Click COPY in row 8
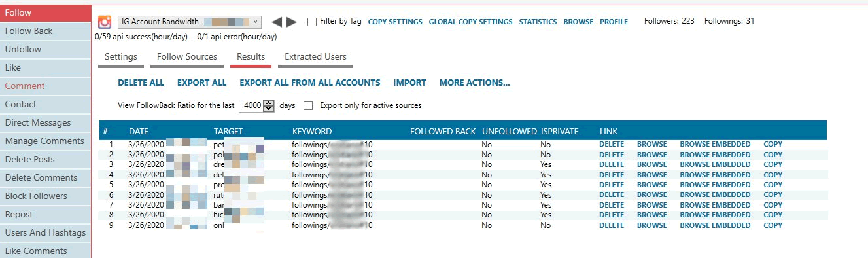This screenshot has width=868, height=258. pyautogui.click(x=773, y=215)
